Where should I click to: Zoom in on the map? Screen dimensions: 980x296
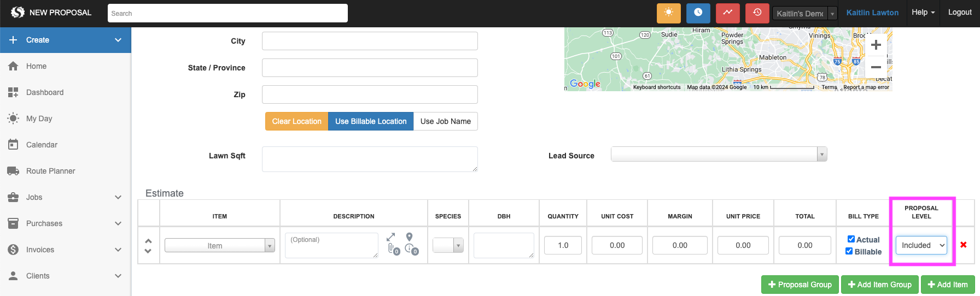(x=876, y=45)
